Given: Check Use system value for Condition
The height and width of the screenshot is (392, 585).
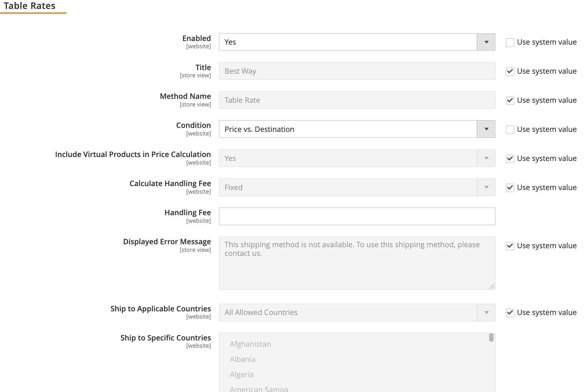Looking at the screenshot, I should coord(510,130).
